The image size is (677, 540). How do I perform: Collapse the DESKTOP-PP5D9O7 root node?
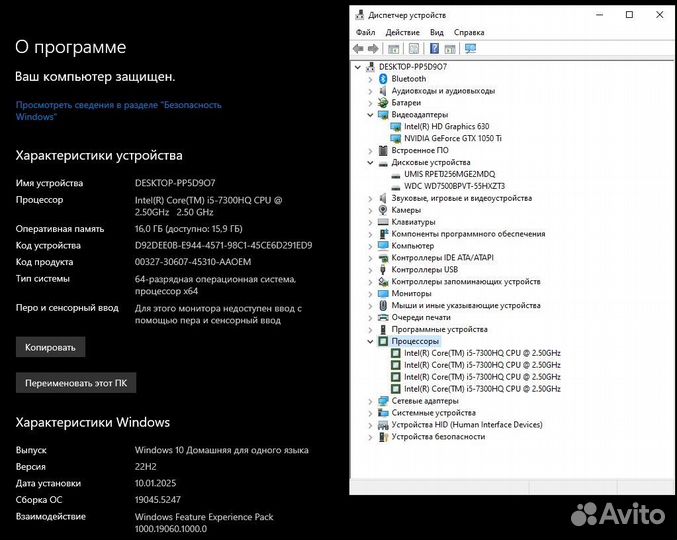click(x=358, y=67)
